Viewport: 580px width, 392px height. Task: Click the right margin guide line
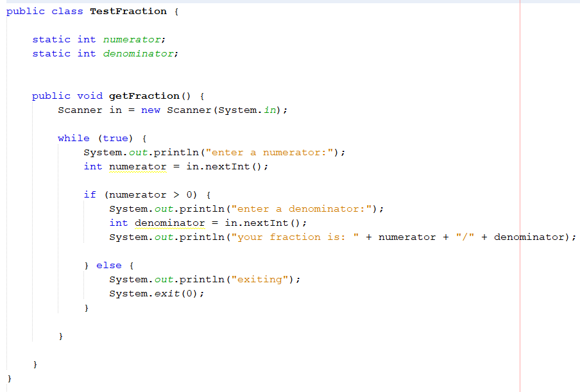pos(519,192)
